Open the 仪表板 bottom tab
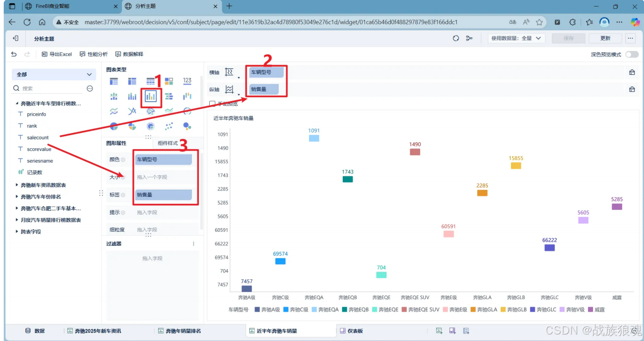644x341 pixels. (x=352, y=331)
